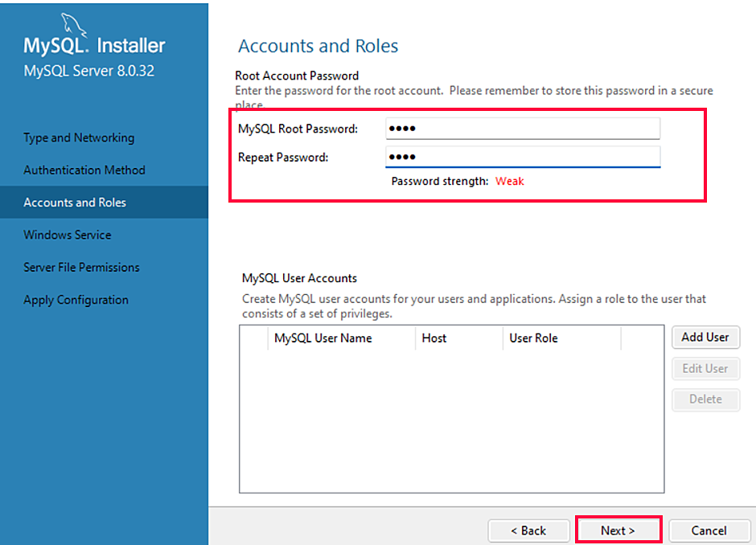Go to the Server File Permissions step

point(81,267)
